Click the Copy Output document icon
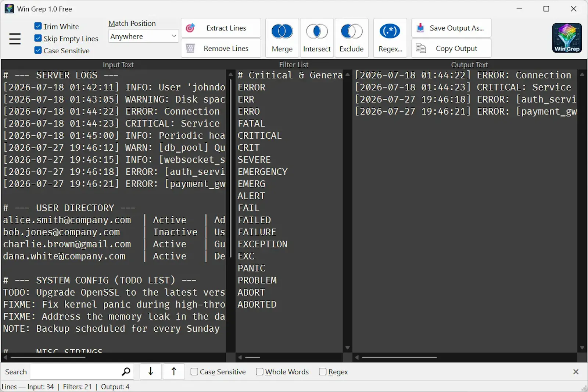The height and width of the screenshot is (392, 588). pos(420,48)
